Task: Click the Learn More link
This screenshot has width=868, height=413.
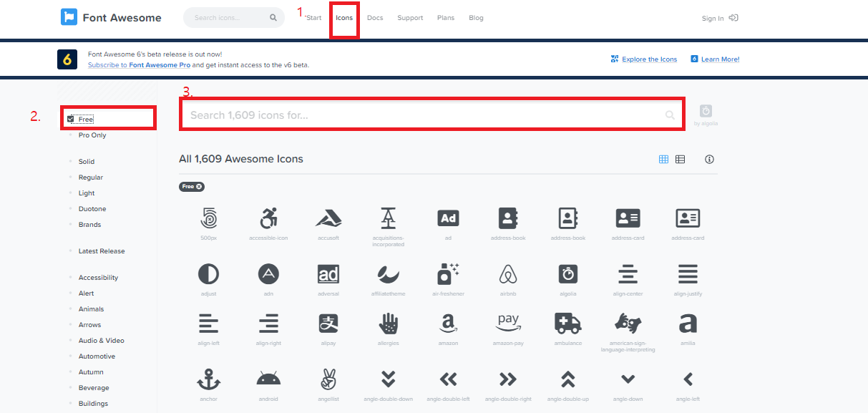Action: pyautogui.click(x=716, y=59)
